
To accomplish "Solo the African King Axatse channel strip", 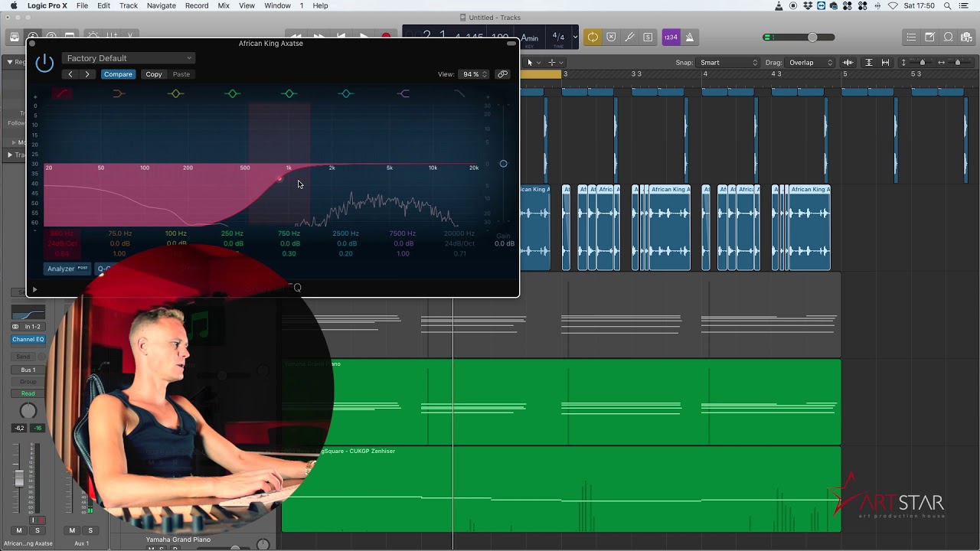I will coord(37,530).
